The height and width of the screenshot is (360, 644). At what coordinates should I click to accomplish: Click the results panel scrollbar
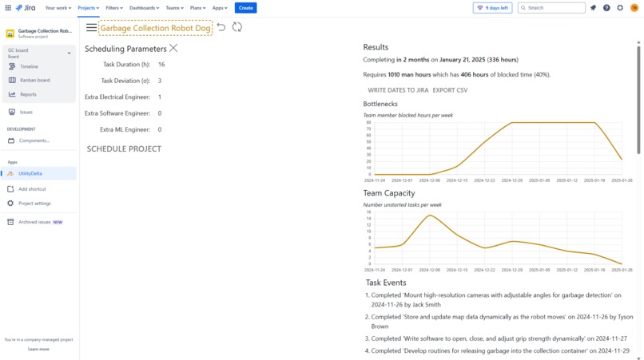638,100
